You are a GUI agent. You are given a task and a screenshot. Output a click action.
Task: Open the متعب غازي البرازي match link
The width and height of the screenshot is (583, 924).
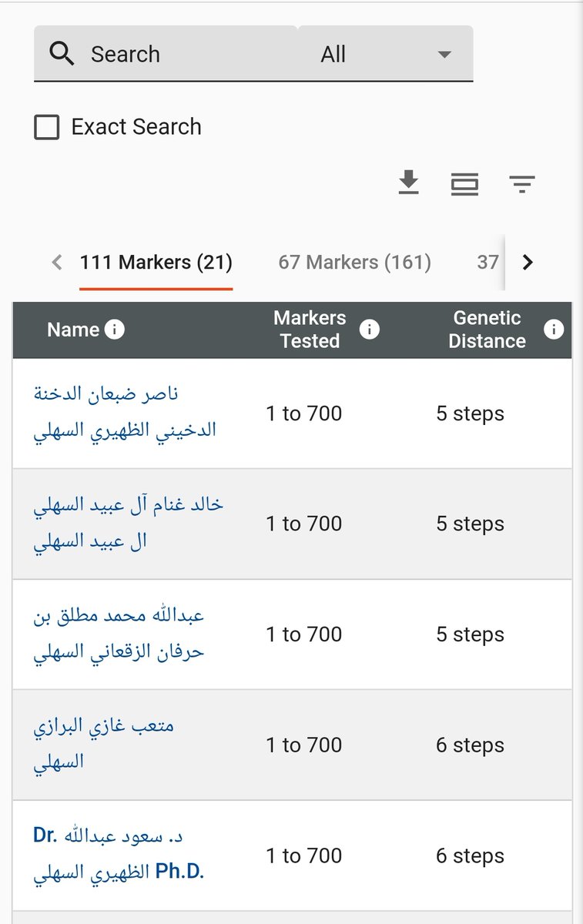pos(104,744)
